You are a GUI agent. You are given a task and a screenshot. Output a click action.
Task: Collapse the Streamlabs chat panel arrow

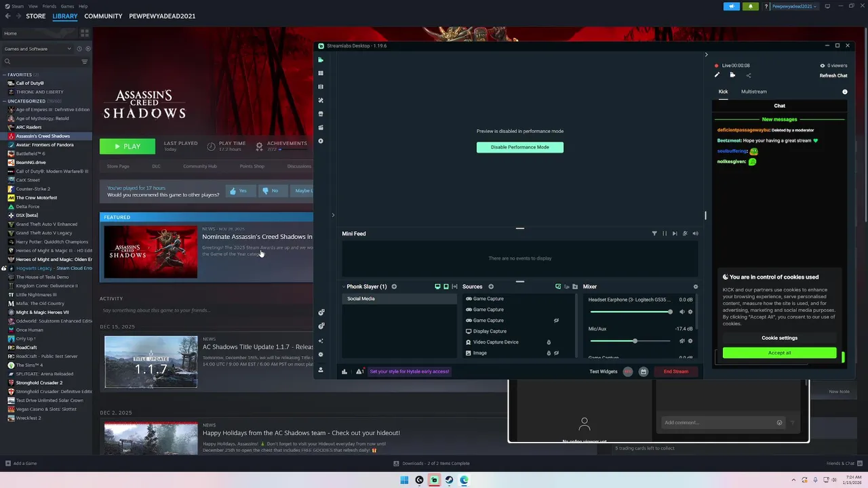click(706, 55)
